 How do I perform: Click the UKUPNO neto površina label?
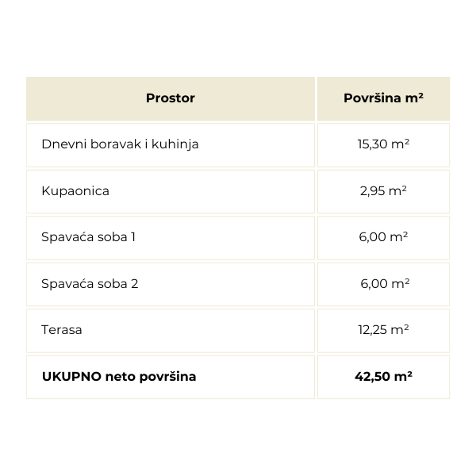[x=119, y=377]
